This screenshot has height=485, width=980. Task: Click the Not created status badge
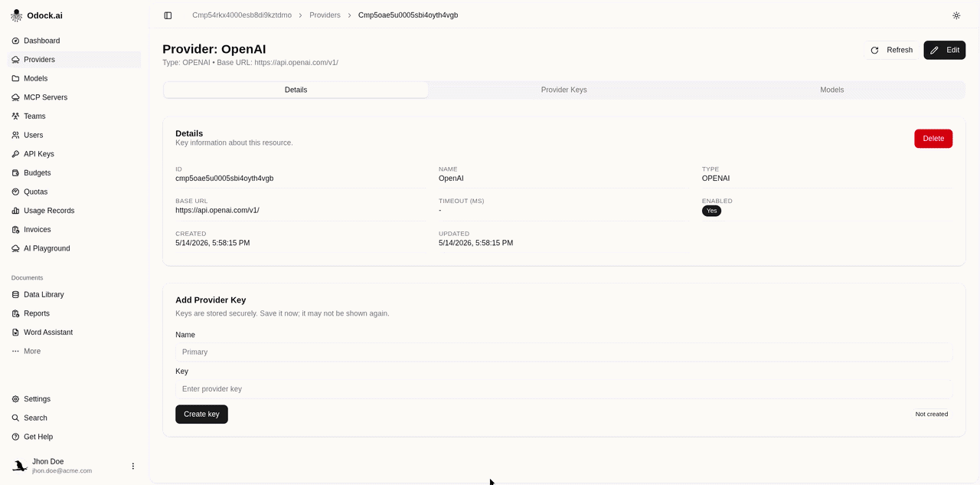tap(932, 414)
